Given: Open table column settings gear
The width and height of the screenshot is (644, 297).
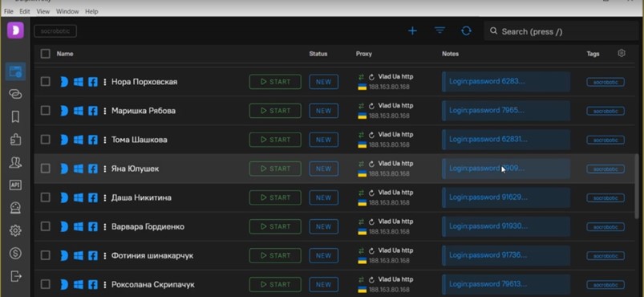Looking at the screenshot, I should [x=622, y=53].
